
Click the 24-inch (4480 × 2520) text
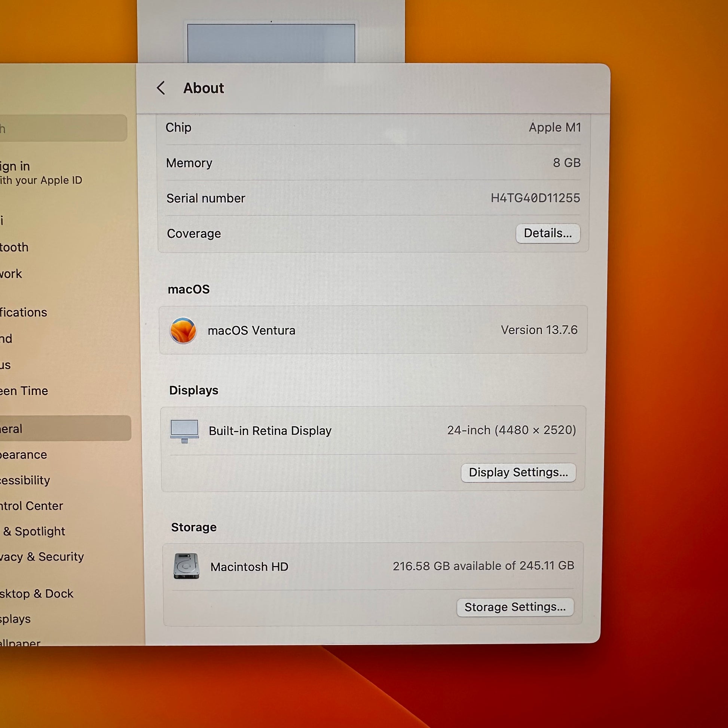pyautogui.click(x=512, y=430)
